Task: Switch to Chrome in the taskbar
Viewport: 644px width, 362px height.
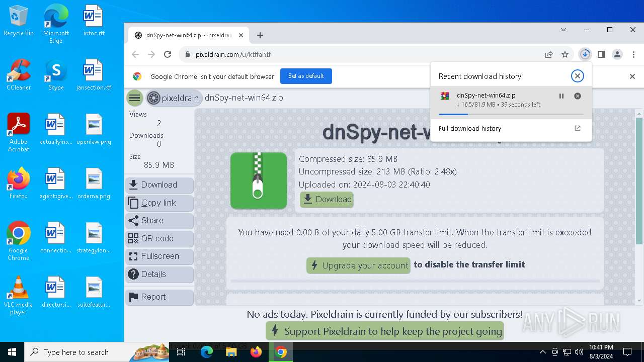Action: pos(281,352)
